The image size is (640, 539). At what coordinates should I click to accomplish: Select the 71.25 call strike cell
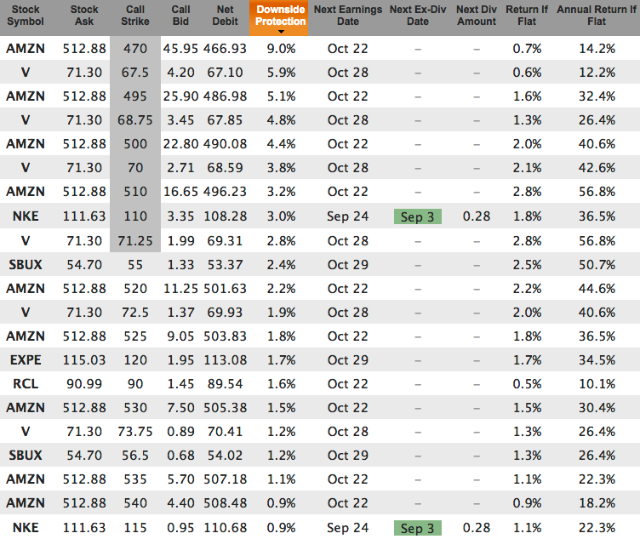click(x=135, y=241)
